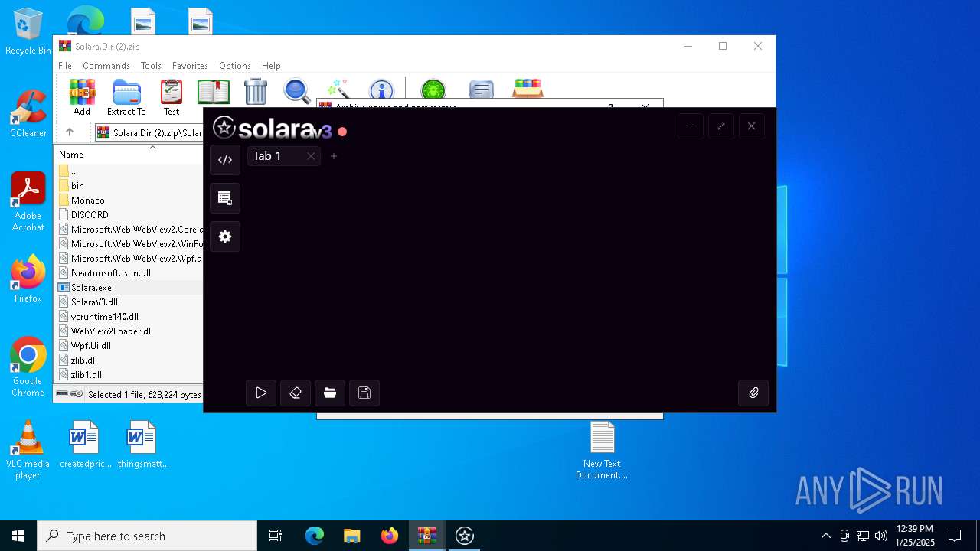Open the script list panel in Solara

pyautogui.click(x=225, y=198)
